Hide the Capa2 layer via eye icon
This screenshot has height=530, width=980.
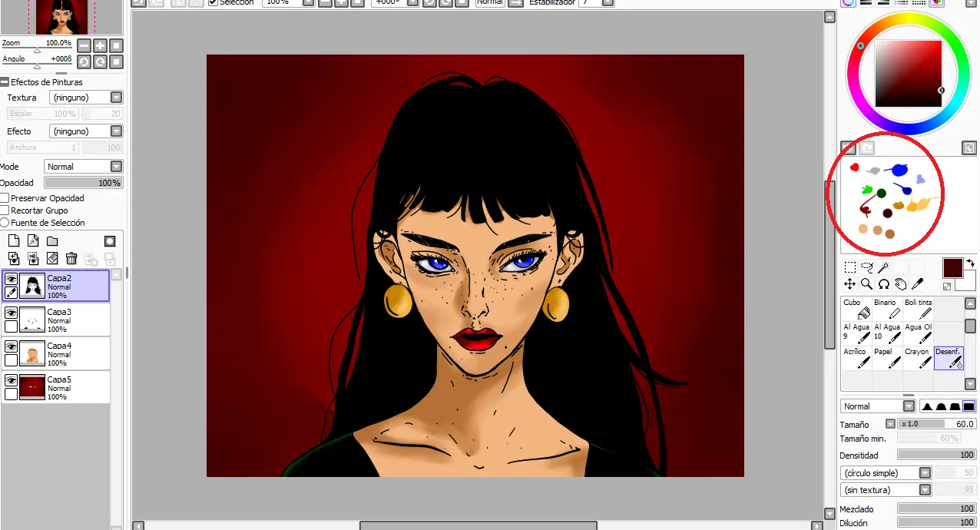[x=12, y=280]
